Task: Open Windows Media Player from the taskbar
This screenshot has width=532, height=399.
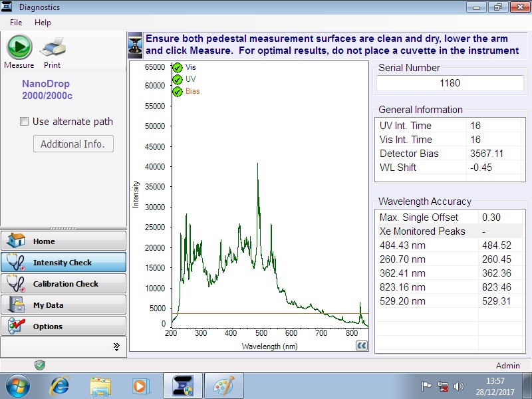Action: [x=140, y=386]
